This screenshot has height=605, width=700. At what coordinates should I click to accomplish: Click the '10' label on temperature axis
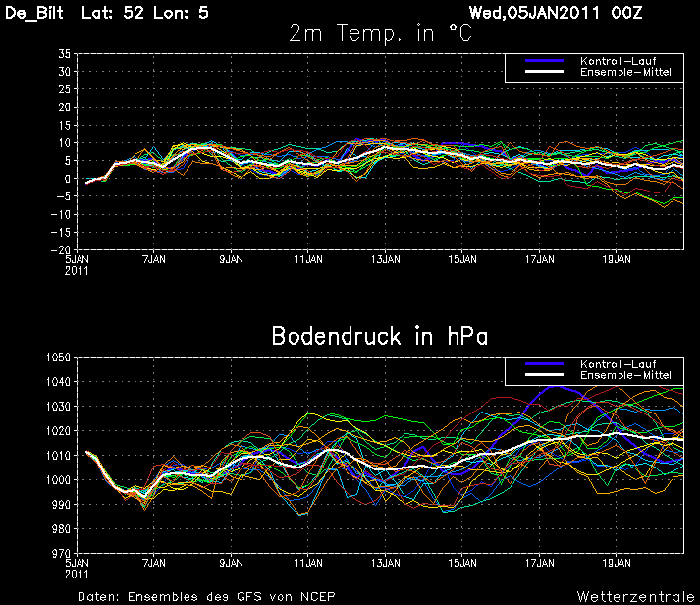[x=65, y=142]
